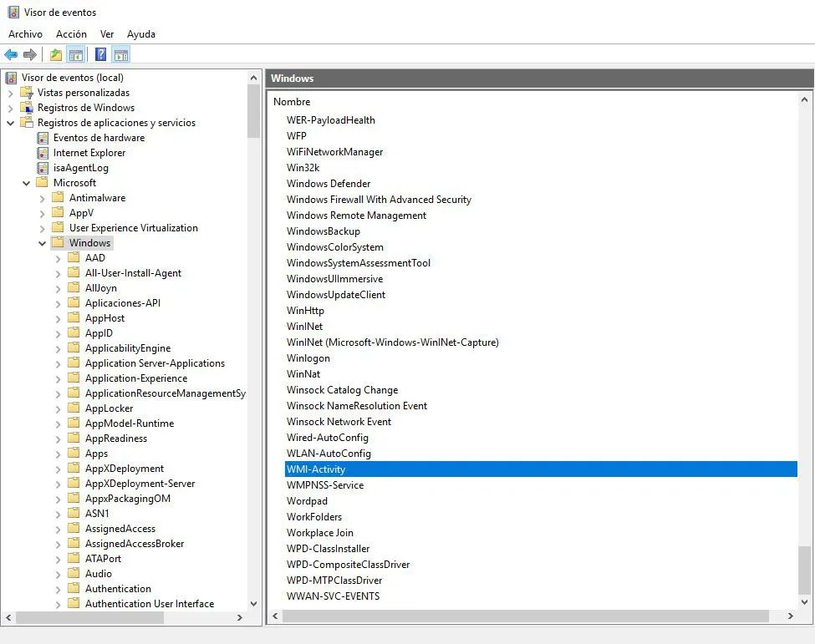Viewport: 815px width, 644px height.
Task: Select Authentication User Interface tree item
Action: coord(150,604)
